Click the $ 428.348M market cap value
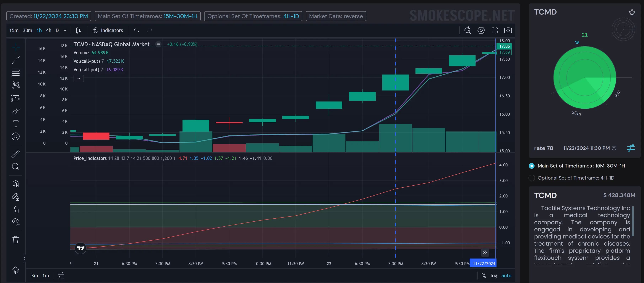The image size is (644, 283). tap(619, 195)
